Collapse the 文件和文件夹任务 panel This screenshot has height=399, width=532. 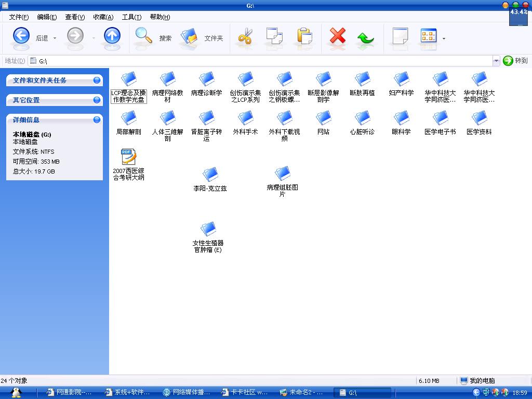point(97,80)
